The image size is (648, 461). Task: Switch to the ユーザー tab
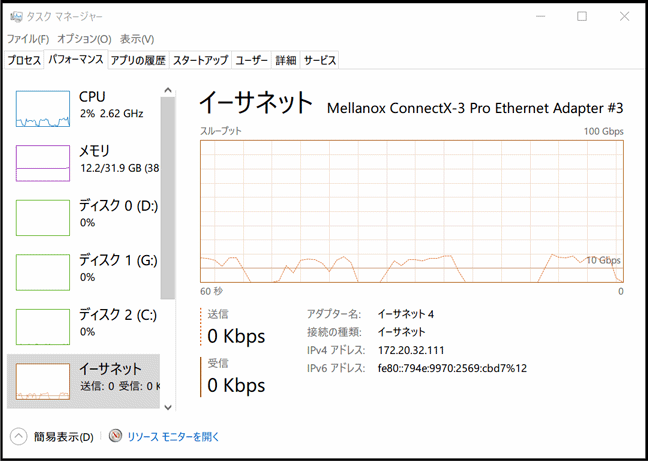coord(252,60)
